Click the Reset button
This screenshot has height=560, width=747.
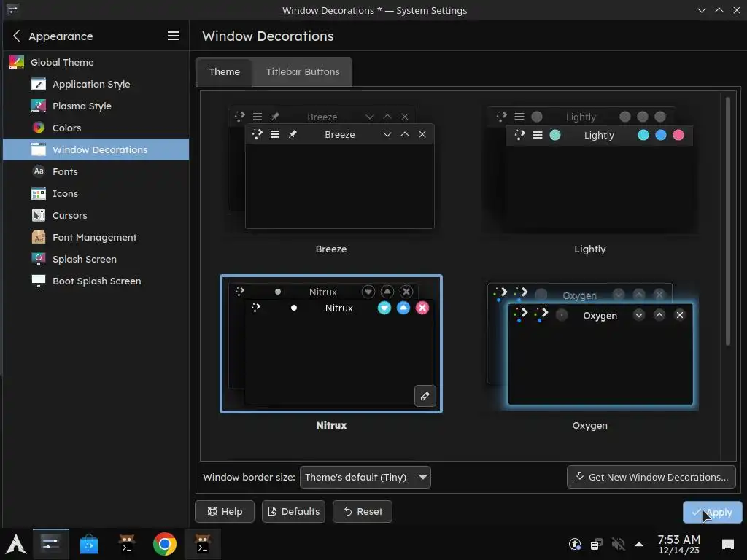[363, 511]
